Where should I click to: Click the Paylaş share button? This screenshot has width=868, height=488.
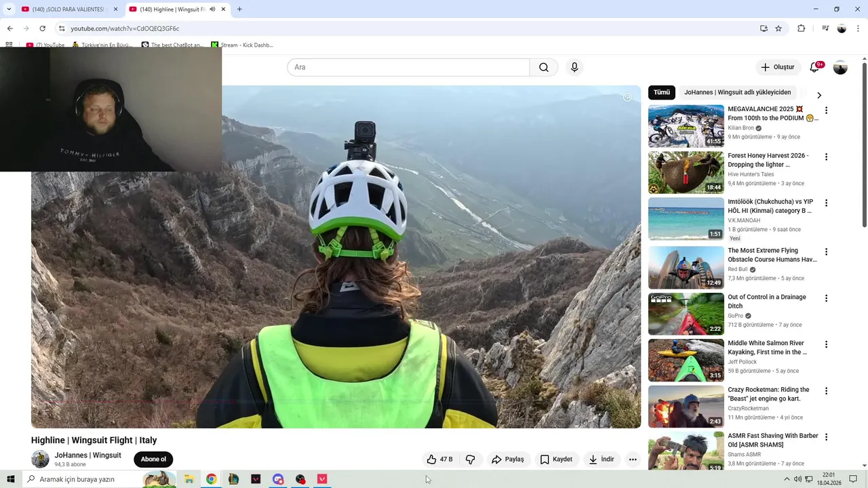tap(508, 460)
